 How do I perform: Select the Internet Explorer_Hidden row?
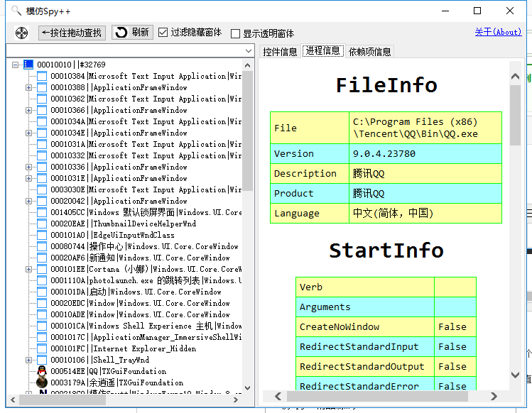pos(124,348)
